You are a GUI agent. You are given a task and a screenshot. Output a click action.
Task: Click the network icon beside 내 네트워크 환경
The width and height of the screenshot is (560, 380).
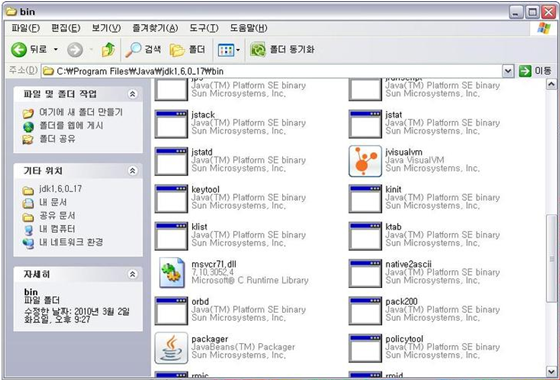pos(28,244)
